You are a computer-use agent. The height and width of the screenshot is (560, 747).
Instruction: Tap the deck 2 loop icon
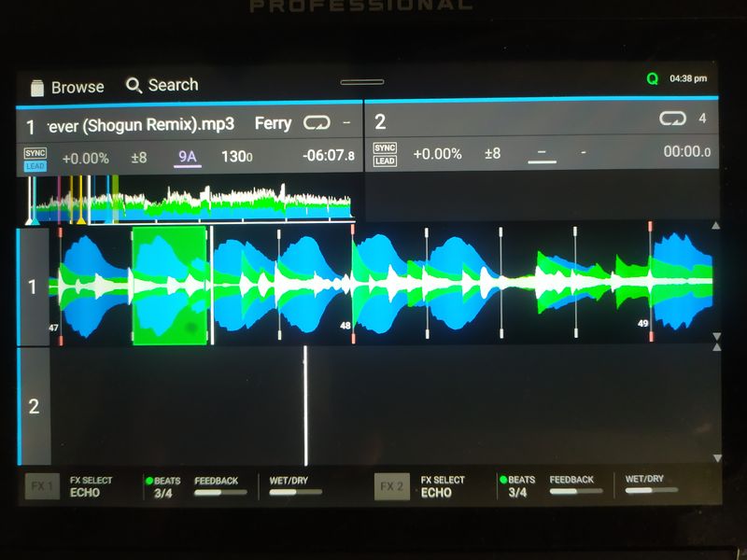click(671, 119)
